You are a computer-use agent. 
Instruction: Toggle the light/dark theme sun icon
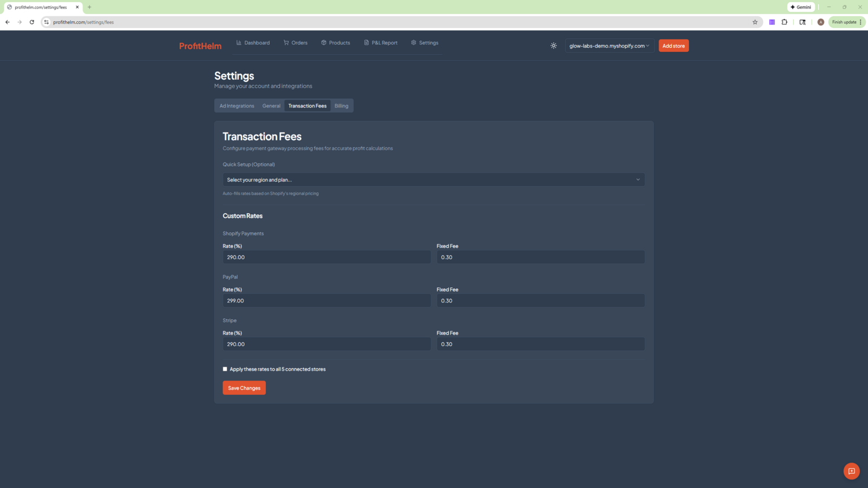[x=553, y=46]
